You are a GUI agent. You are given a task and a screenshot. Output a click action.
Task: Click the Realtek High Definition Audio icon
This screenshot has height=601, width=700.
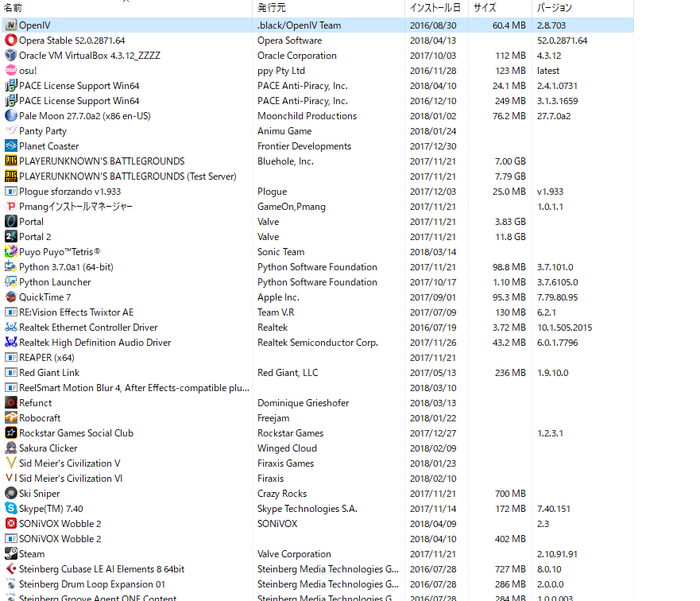point(10,343)
